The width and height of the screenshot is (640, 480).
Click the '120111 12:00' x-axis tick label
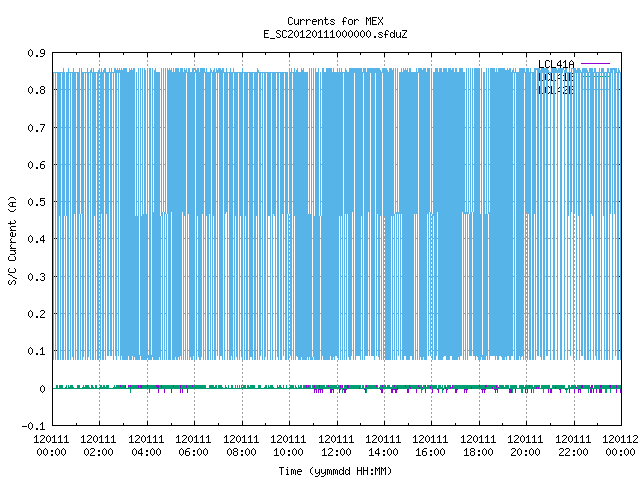pos(336,446)
